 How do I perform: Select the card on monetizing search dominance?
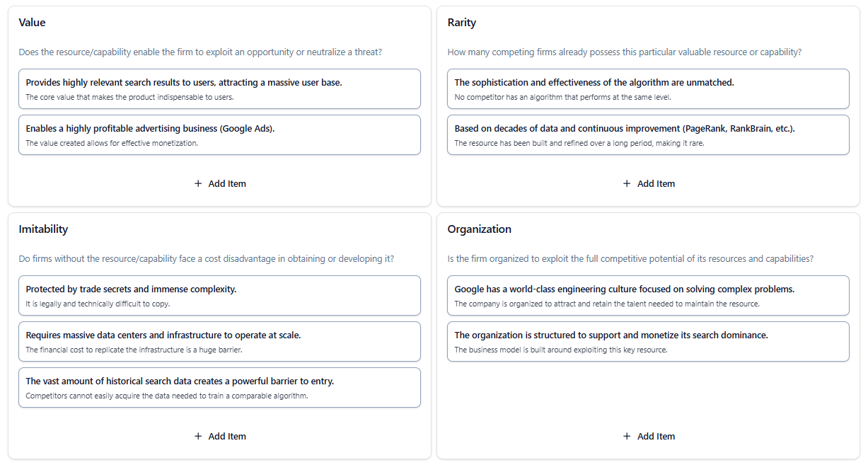click(648, 341)
